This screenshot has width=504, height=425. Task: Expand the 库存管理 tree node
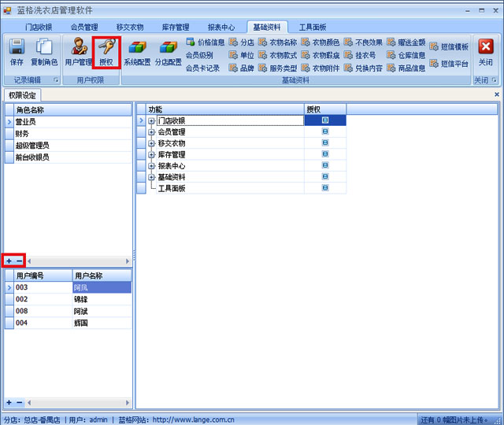151,155
